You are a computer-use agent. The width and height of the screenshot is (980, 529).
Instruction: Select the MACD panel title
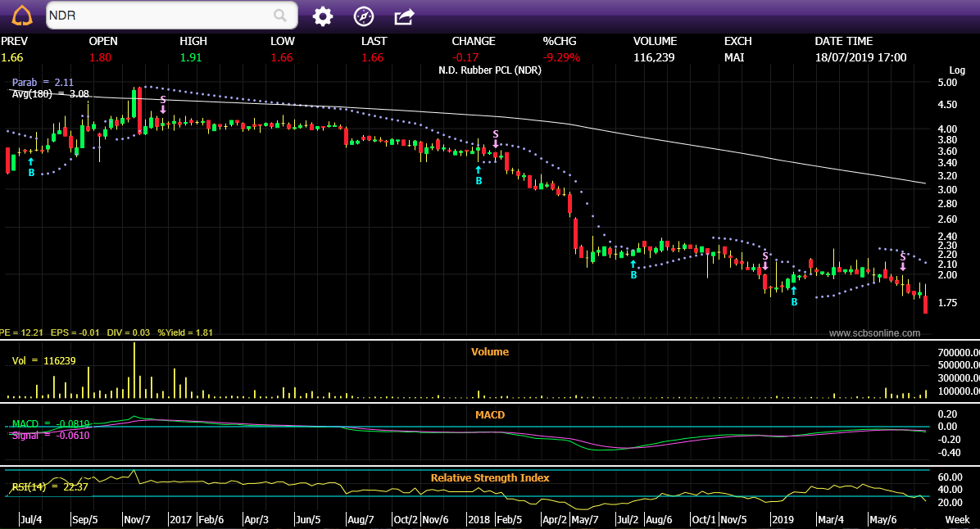(x=489, y=415)
